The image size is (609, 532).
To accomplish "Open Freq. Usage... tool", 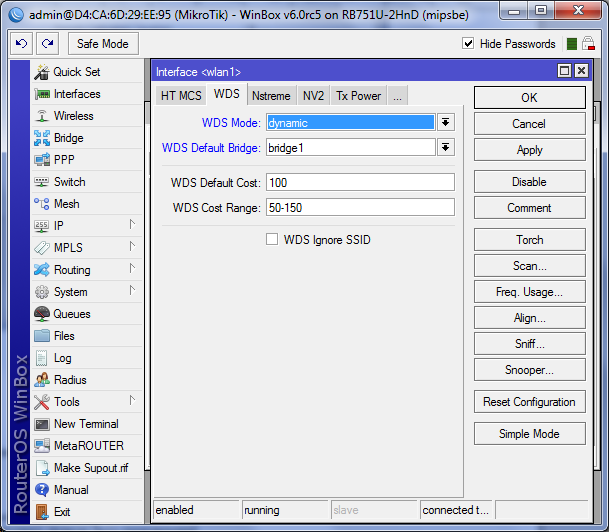I will (529, 292).
